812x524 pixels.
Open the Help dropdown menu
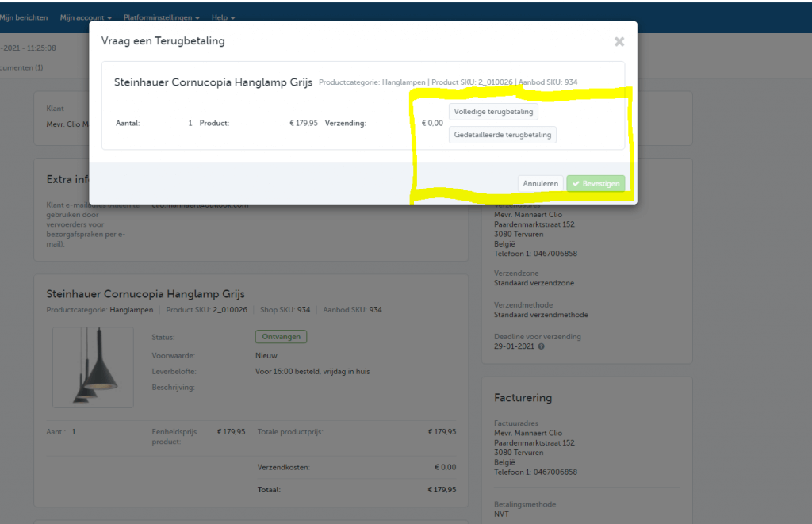coord(223,17)
